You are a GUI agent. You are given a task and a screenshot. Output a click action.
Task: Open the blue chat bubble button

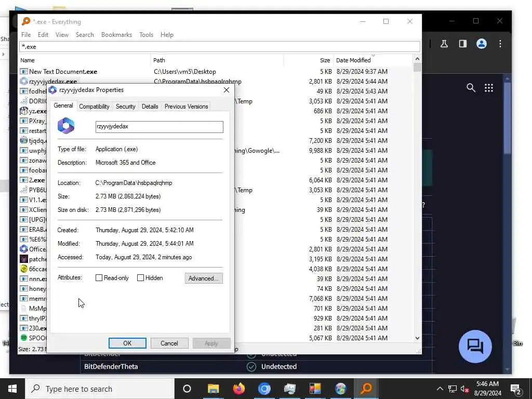point(475,347)
